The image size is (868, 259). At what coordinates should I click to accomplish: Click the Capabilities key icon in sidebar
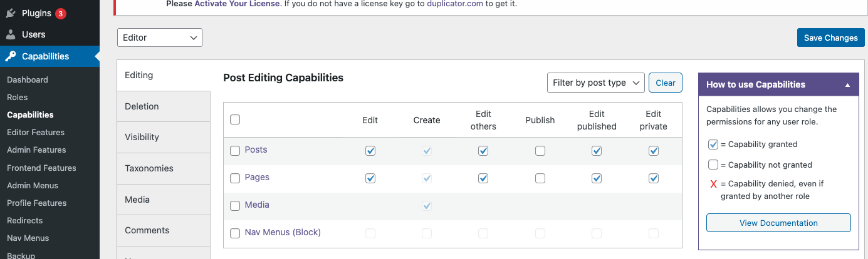click(x=11, y=56)
